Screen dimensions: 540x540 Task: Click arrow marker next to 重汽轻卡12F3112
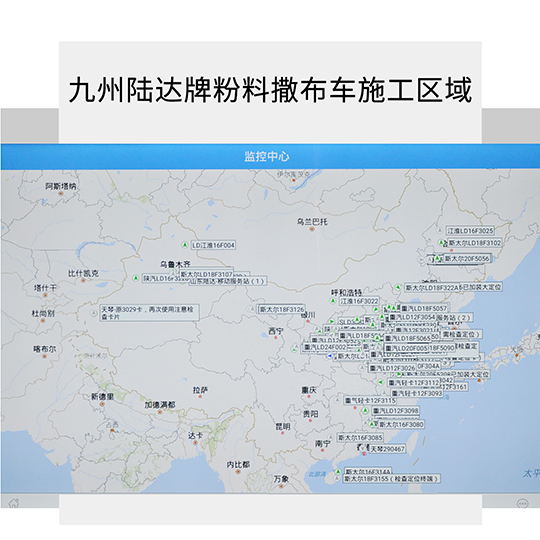(381, 382)
